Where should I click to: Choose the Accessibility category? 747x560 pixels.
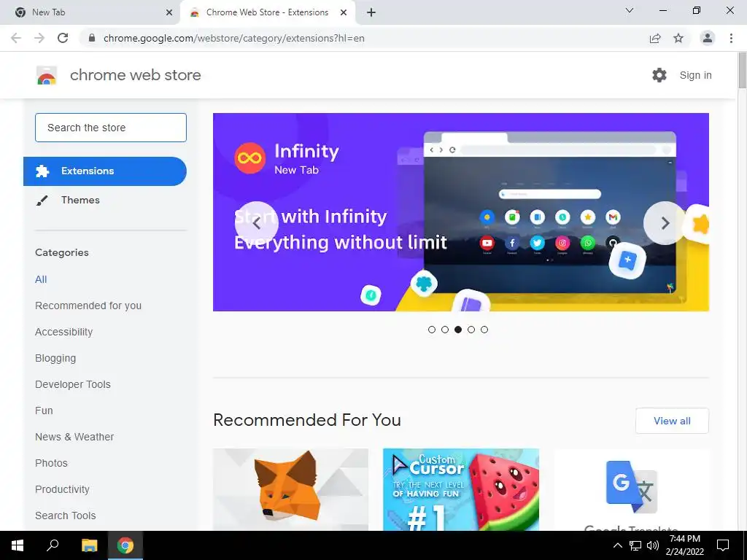pos(64,332)
